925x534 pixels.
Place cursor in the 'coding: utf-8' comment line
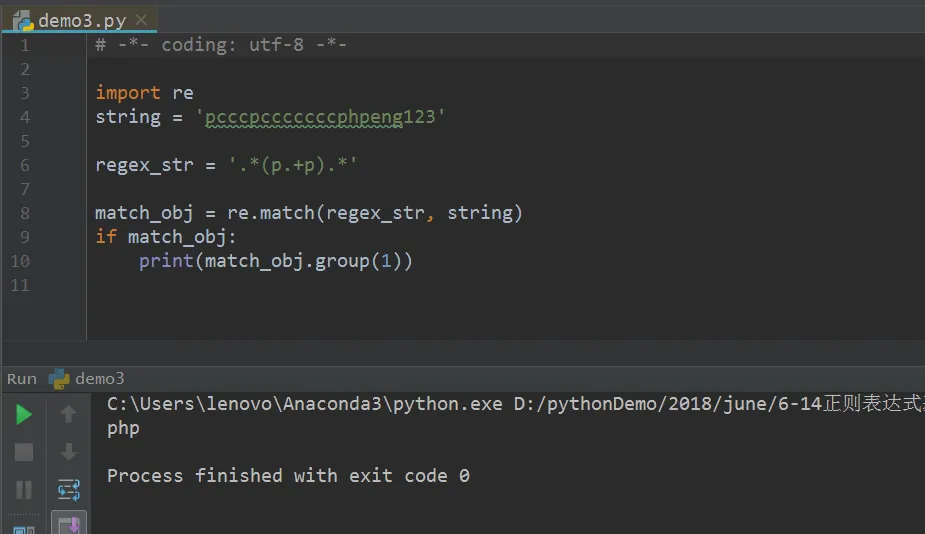[x=221, y=45]
